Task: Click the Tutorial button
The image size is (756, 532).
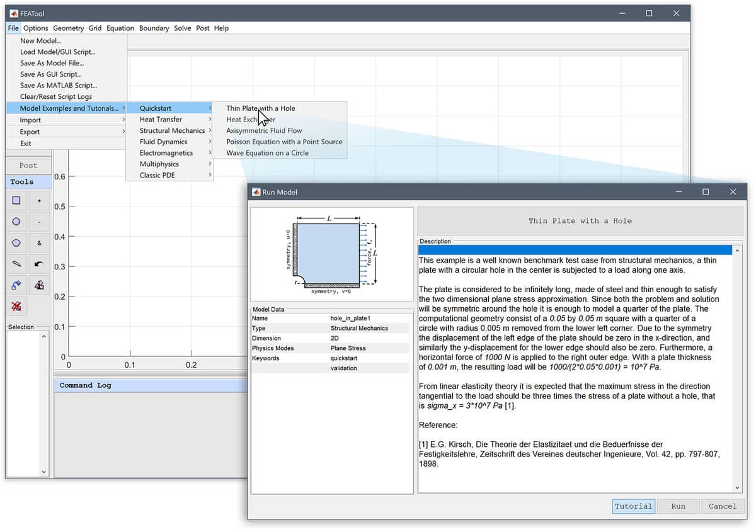Action: 633,506
